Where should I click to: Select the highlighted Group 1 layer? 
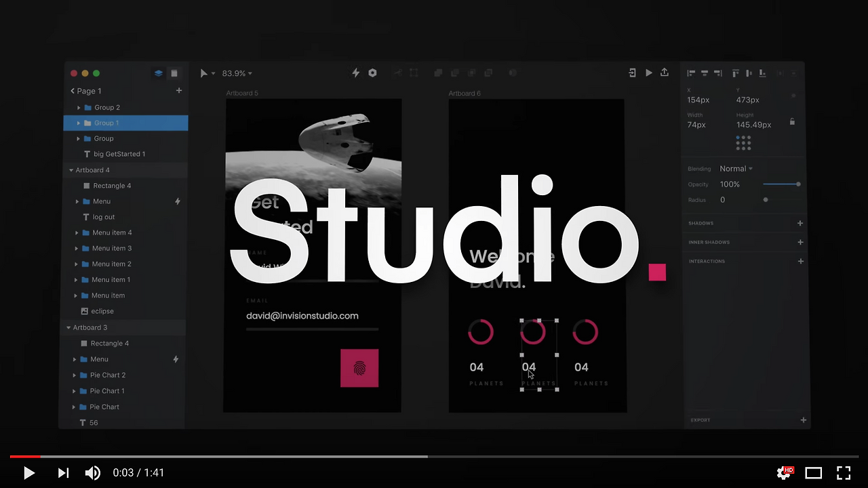(125, 123)
